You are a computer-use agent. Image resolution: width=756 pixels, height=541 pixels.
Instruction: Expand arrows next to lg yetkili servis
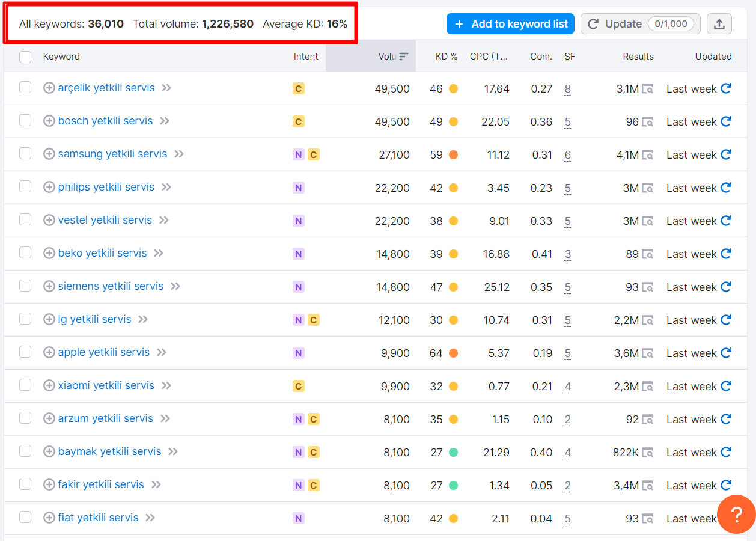(x=143, y=319)
